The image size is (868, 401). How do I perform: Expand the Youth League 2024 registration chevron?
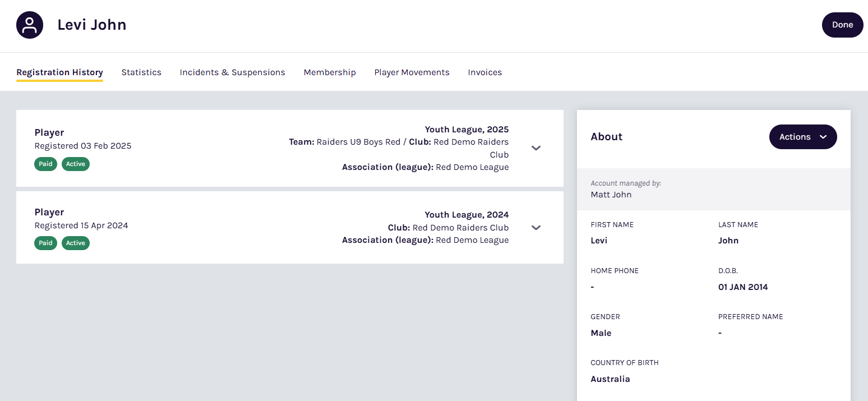click(x=536, y=228)
